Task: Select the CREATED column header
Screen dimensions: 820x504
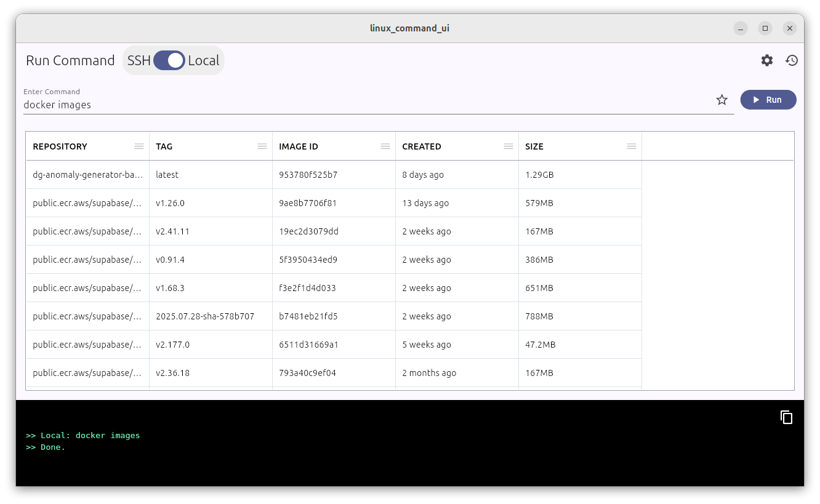Action: [x=422, y=146]
